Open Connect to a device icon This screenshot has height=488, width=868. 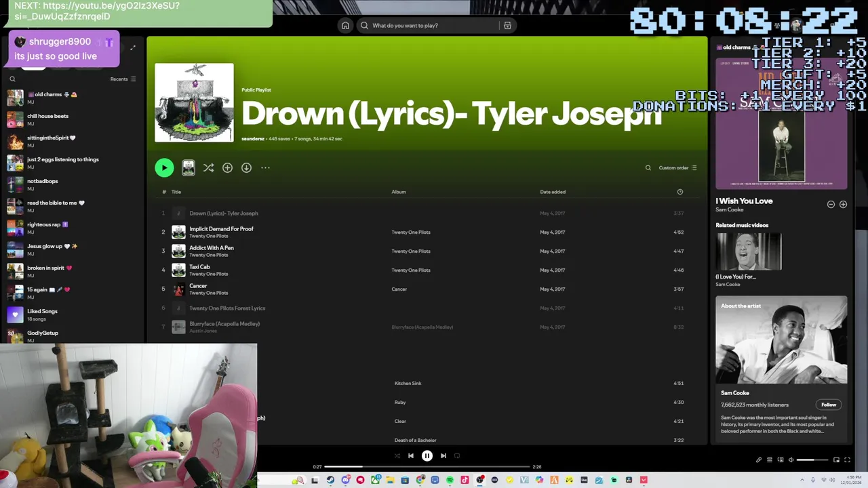tap(781, 460)
